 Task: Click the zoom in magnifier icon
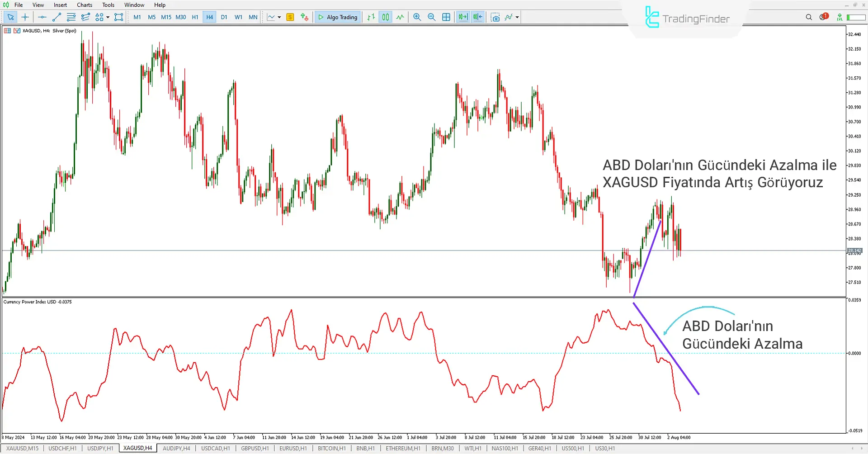(x=417, y=17)
